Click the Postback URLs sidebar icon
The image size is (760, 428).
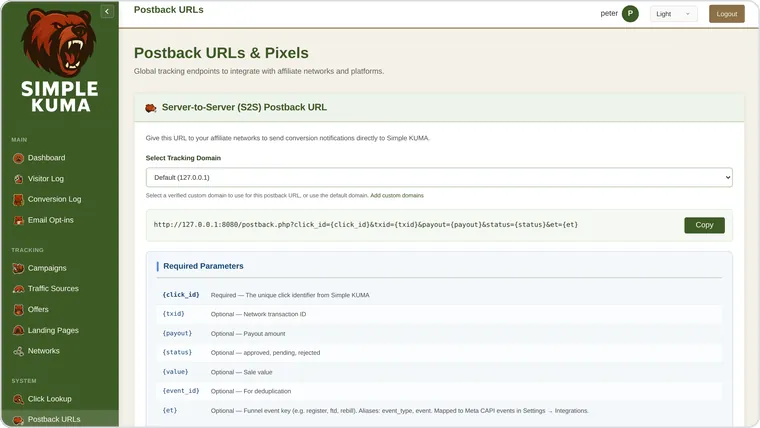(x=18, y=420)
